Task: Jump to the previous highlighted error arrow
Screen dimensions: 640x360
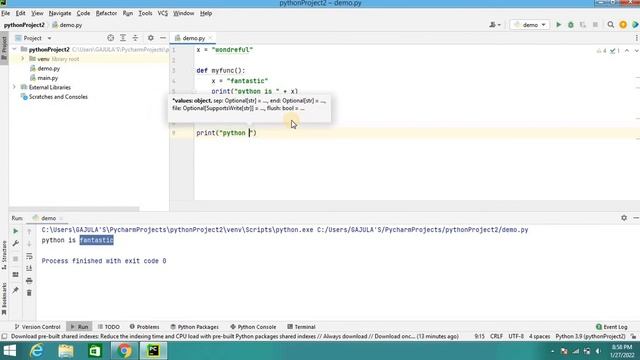Action: (627, 51)
